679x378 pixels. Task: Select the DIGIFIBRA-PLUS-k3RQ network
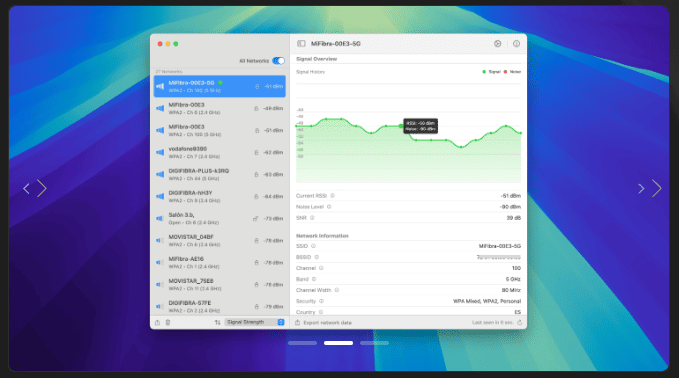coord(220,174)
